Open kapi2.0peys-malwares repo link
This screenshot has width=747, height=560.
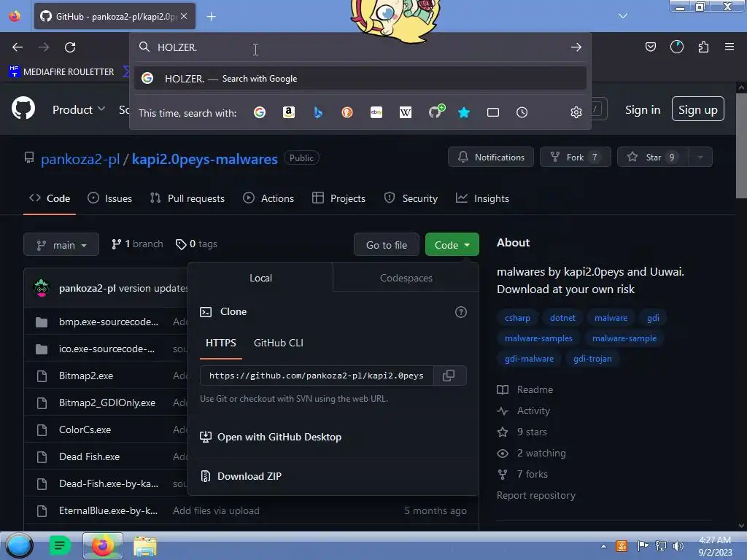(204, 159)
